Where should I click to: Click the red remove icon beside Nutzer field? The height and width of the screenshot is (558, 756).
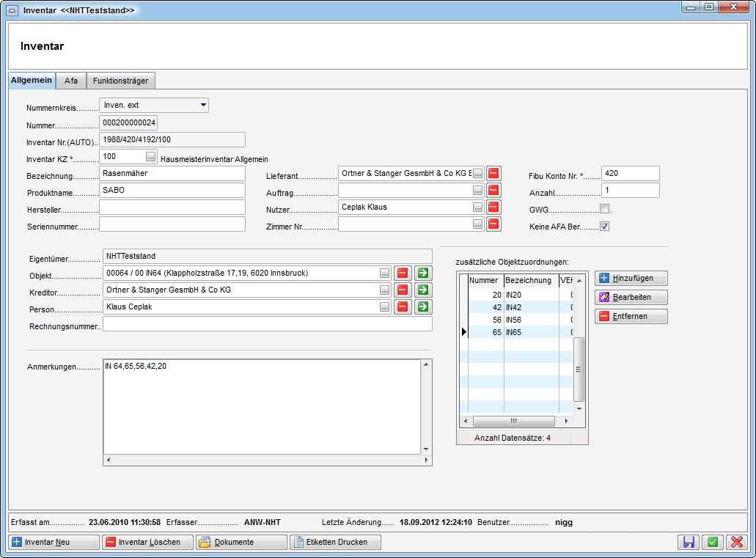point(493,208)
